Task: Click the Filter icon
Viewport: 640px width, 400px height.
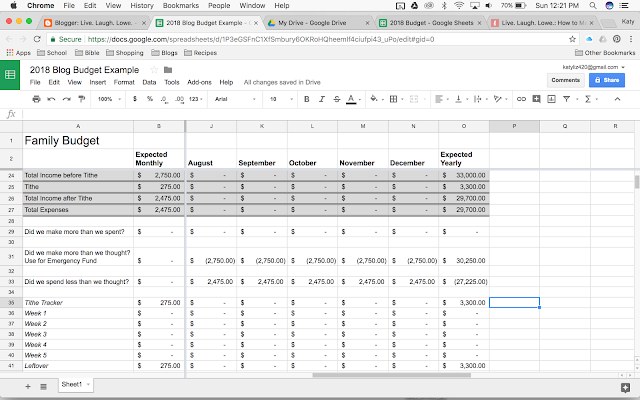Action: 568,99
